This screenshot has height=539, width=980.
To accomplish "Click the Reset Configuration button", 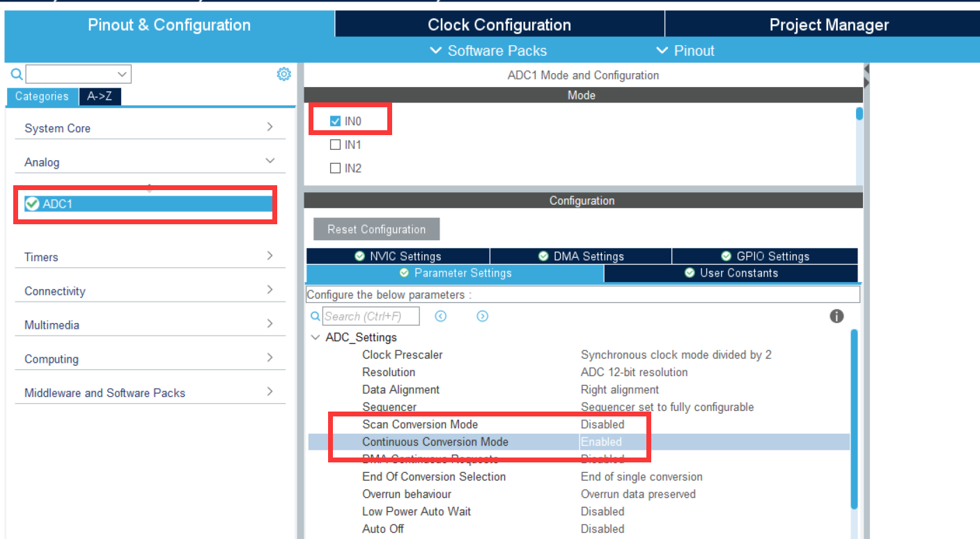I will 376,229.
